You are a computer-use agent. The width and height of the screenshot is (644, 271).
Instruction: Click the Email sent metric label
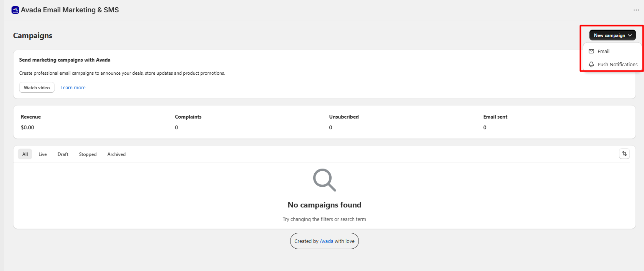coord(495,117)
